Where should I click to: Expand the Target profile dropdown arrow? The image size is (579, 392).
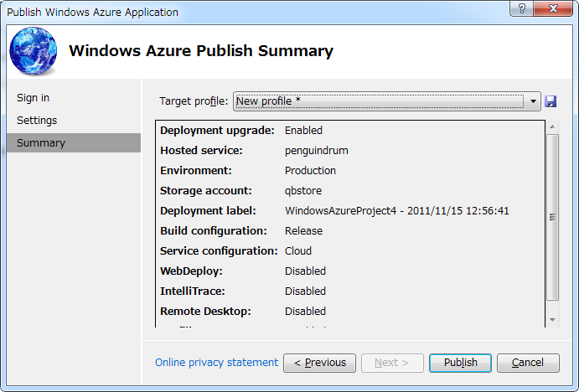click(534, 101)
